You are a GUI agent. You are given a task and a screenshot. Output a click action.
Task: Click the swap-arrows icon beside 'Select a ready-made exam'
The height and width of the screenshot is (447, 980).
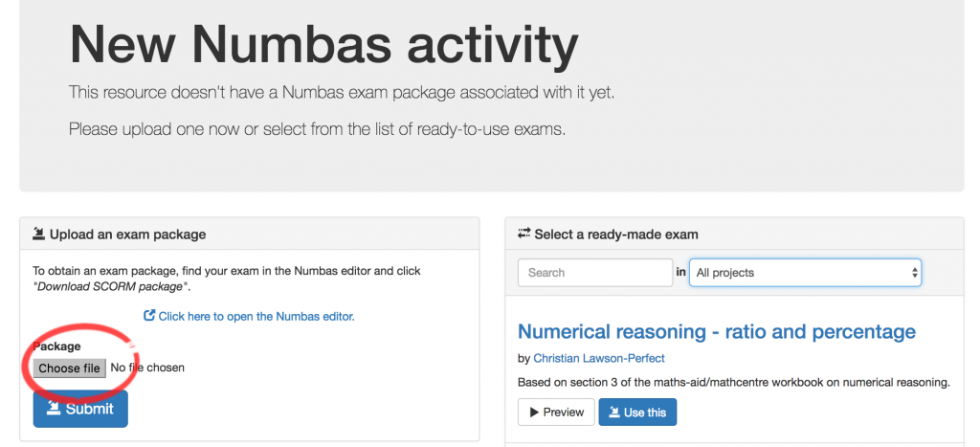[523, 235]
